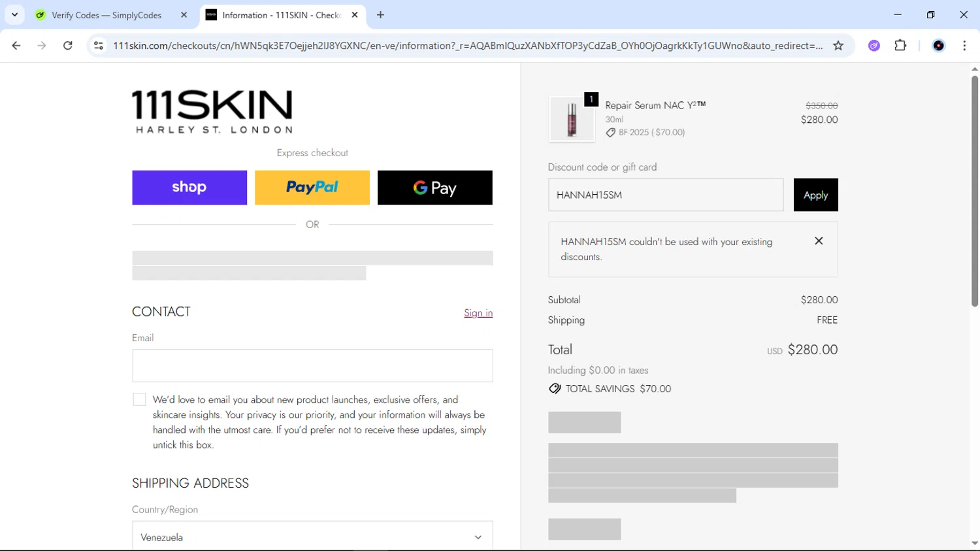Pay with PayPal express checkout

312,188
